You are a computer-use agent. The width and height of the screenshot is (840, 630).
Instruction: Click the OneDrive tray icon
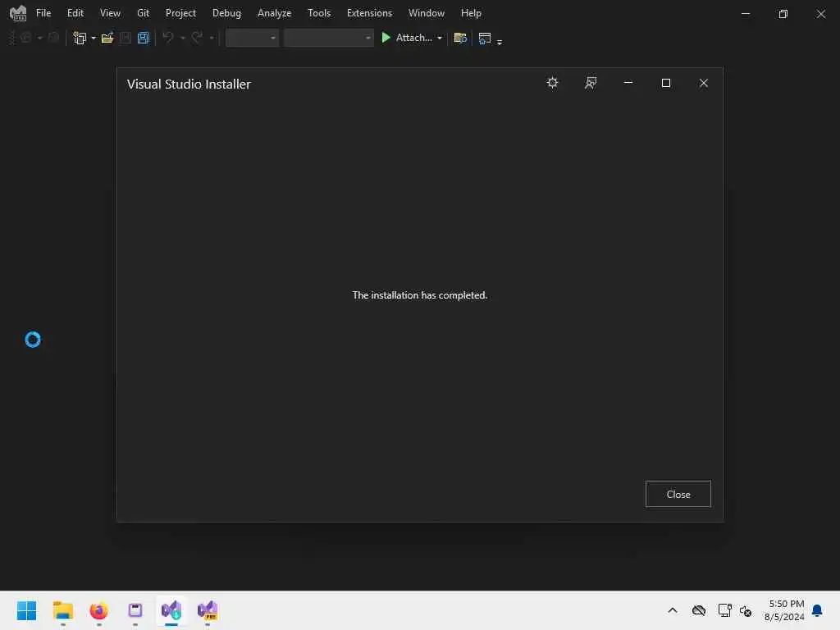[x=699, y=610]
